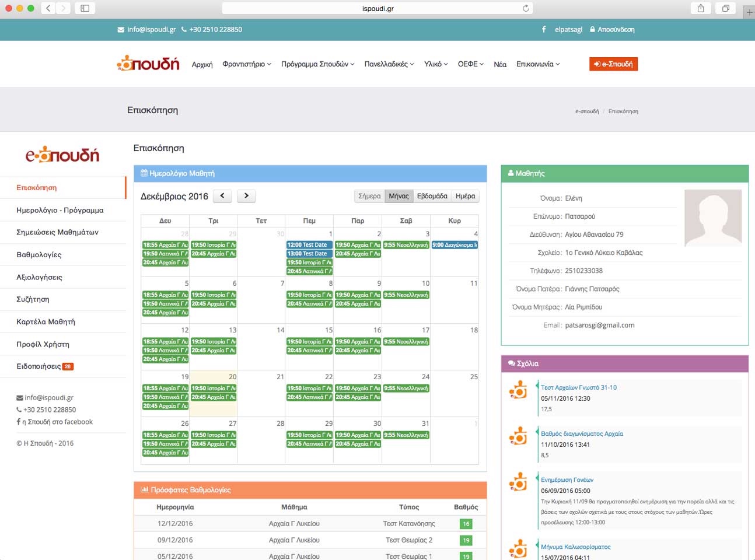This screenshot has width=755, height=560.
Task: Open Ημερολόγιο - Πρόγραμμα sidebar item
Action: tap(63, 210)
